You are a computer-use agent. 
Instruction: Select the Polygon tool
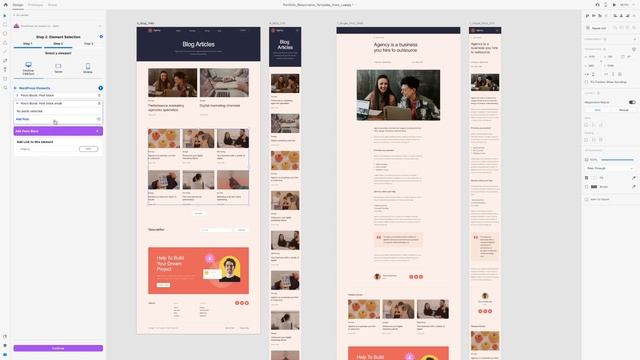(x=5, y=43)
